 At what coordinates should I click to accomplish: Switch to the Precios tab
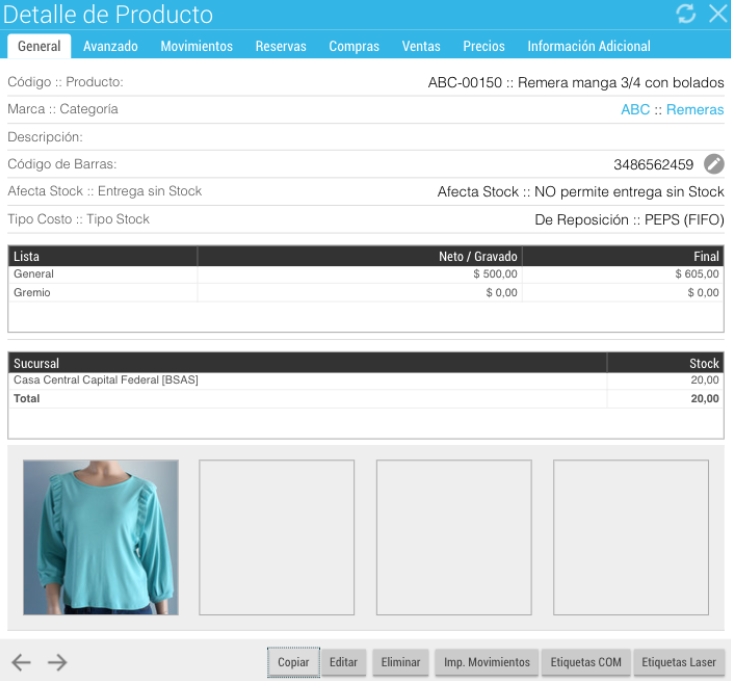point(484,46)
